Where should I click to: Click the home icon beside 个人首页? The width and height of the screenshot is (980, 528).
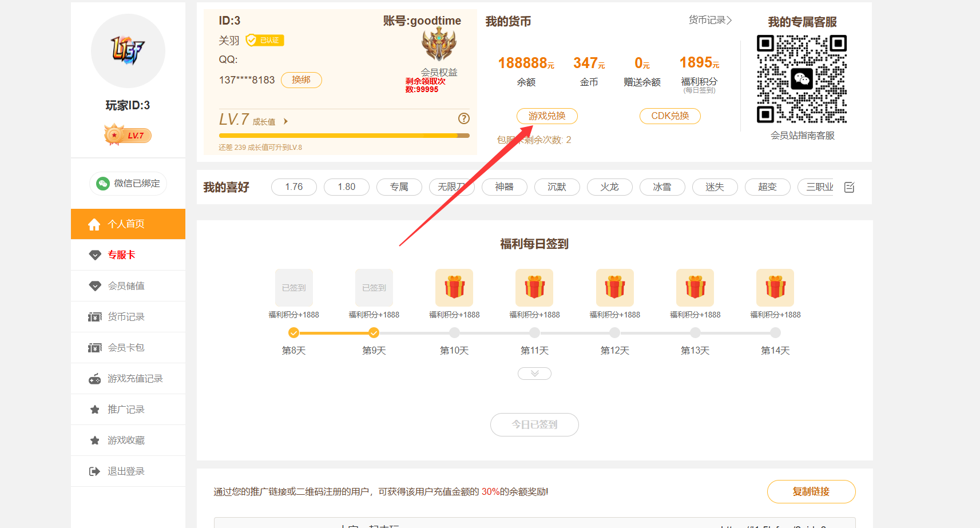pos(94,224)
